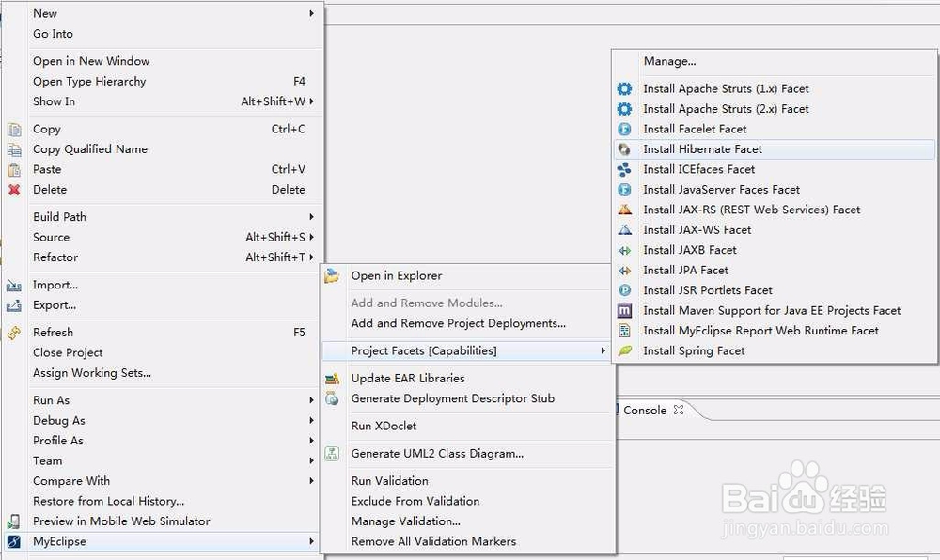
Task: Close the Console view tab
Action: [679, 410]
